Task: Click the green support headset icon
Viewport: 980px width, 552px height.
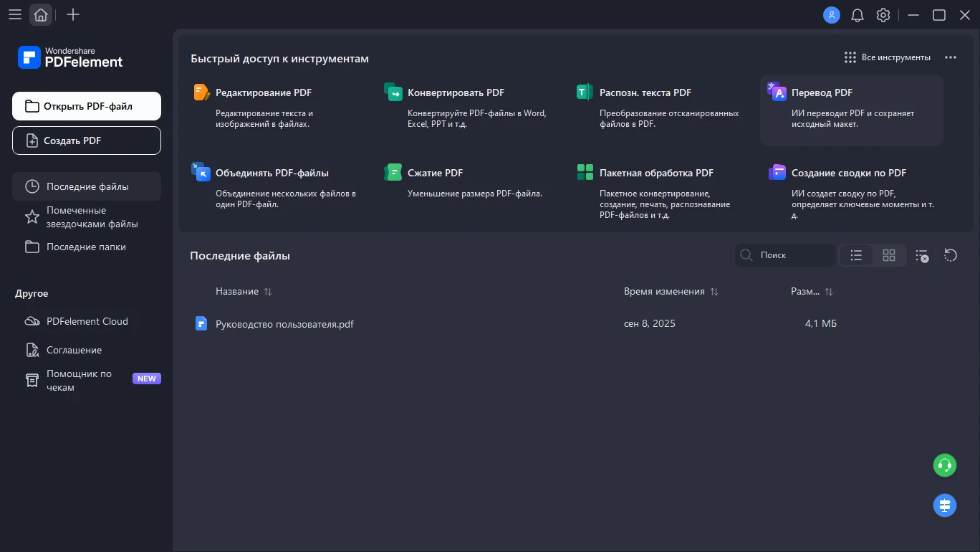Action: (x=945, y=465)
